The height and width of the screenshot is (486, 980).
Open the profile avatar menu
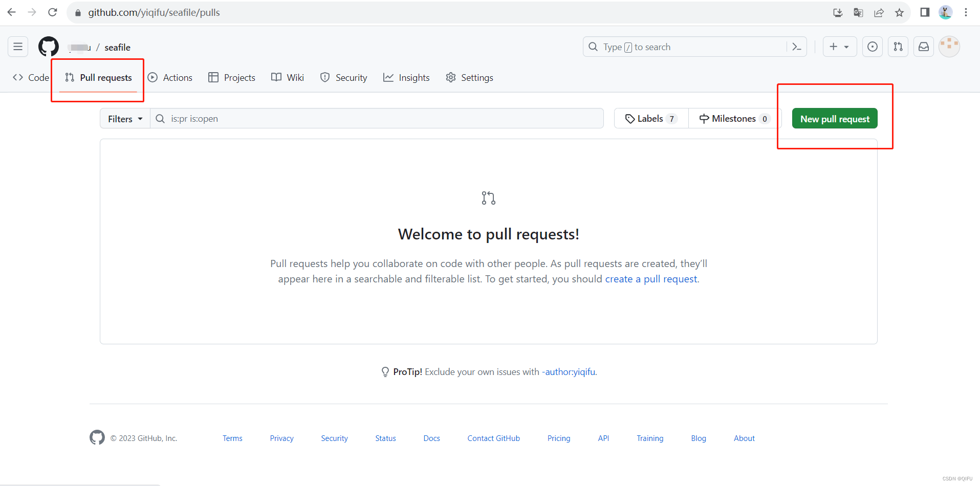coord(949,47)
